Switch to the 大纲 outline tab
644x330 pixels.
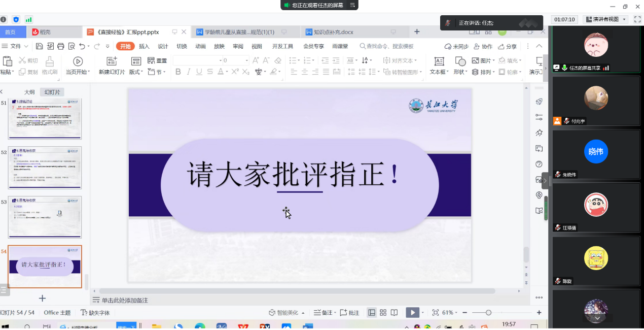click(29, 92)
